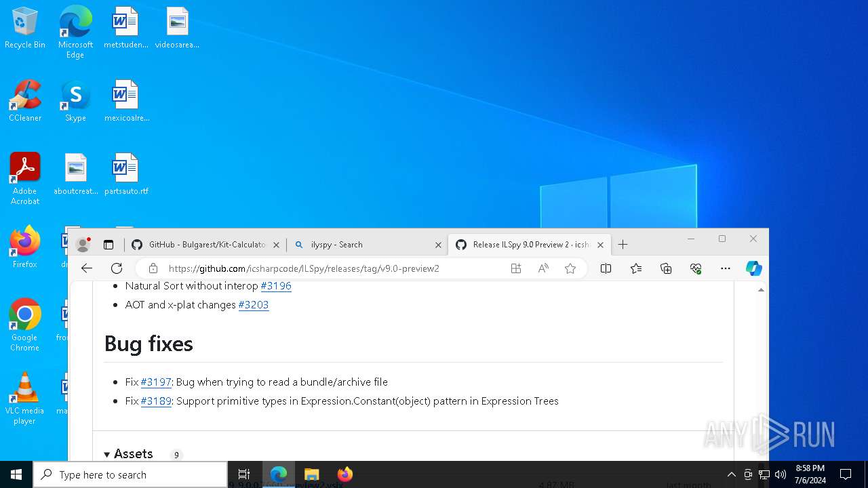Start Read aloud from the address bar
This screenshot has width=868, height=488.
(543, 268)
